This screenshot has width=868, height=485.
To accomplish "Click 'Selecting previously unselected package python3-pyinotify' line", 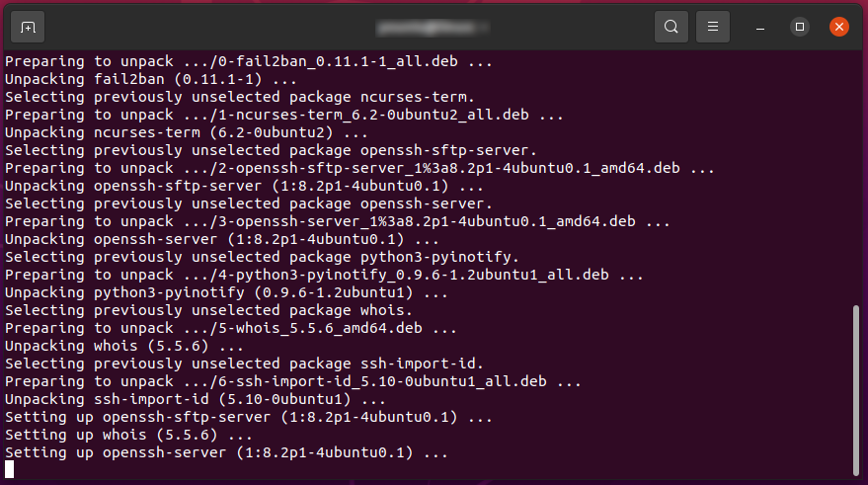I will click(262, 257).
